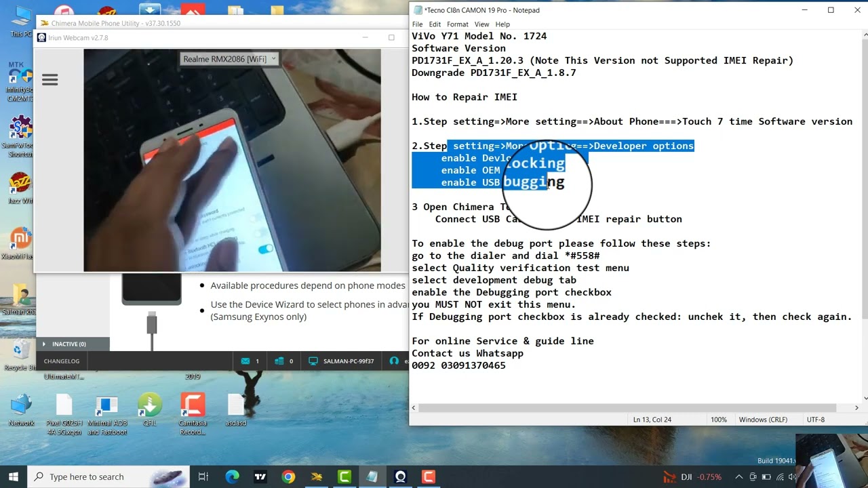Click the DJI stock widget on taskbar

pos(692,476)
